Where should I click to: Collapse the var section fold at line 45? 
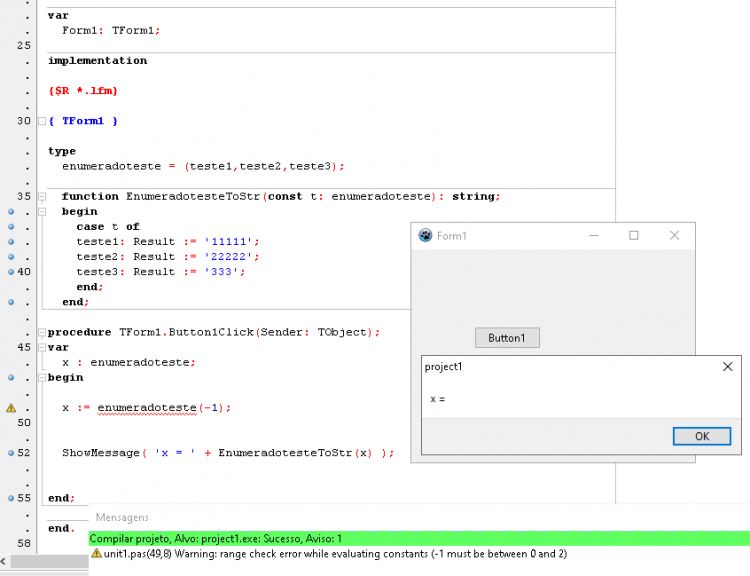click(x=42, y=347)
